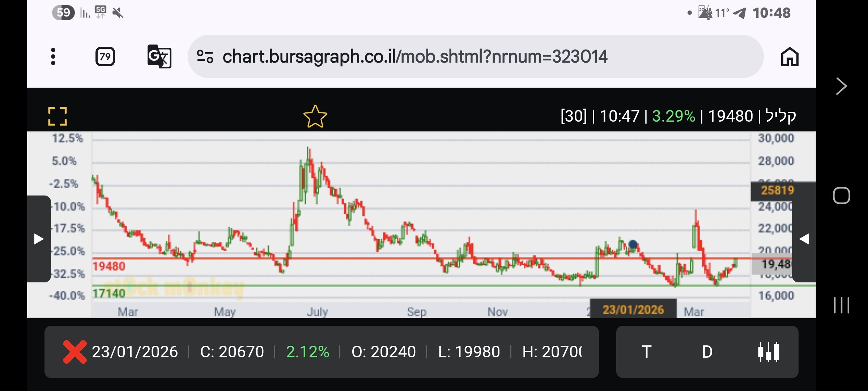Open site settings icon in address bar

pos(205,56)
